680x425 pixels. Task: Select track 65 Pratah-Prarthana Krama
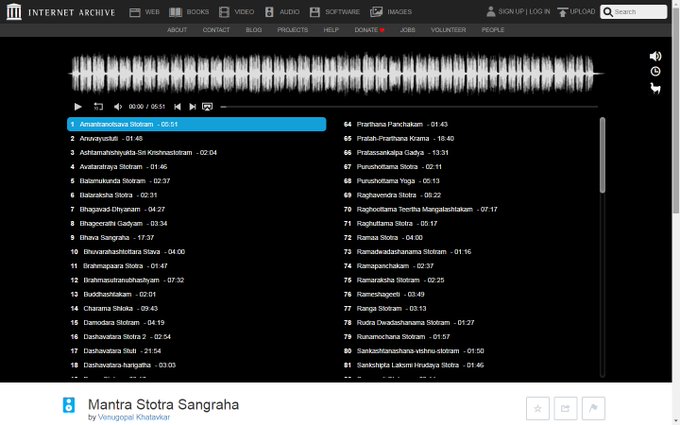470,138
